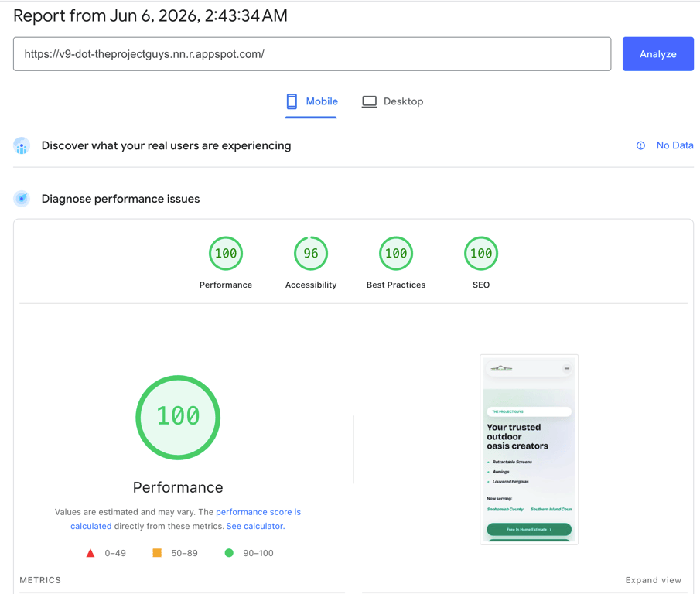Click the large Performance heading under the big gauge

tap(178, 487)
